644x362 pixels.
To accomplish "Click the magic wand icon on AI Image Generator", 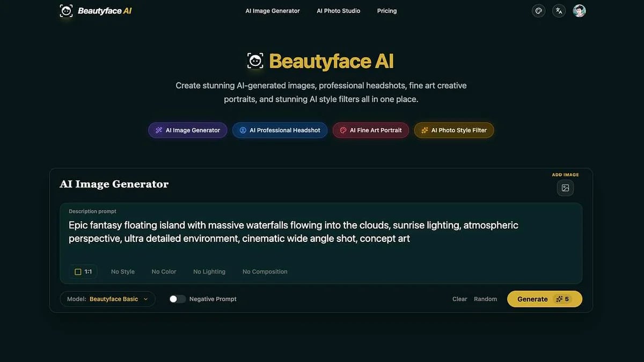I will tap(158, 130).
